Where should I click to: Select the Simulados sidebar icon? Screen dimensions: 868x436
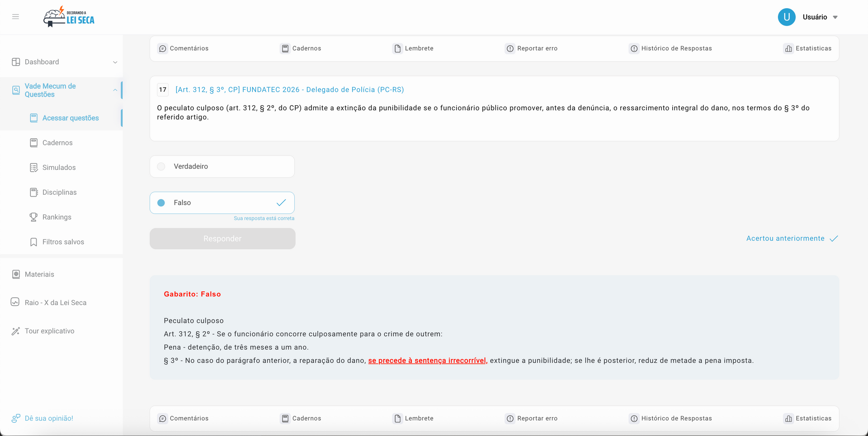33,167
